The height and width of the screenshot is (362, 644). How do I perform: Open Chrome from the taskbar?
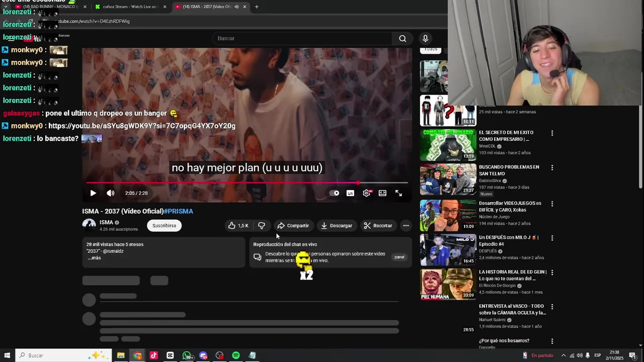pyautogui.click(x=137, y=355)
